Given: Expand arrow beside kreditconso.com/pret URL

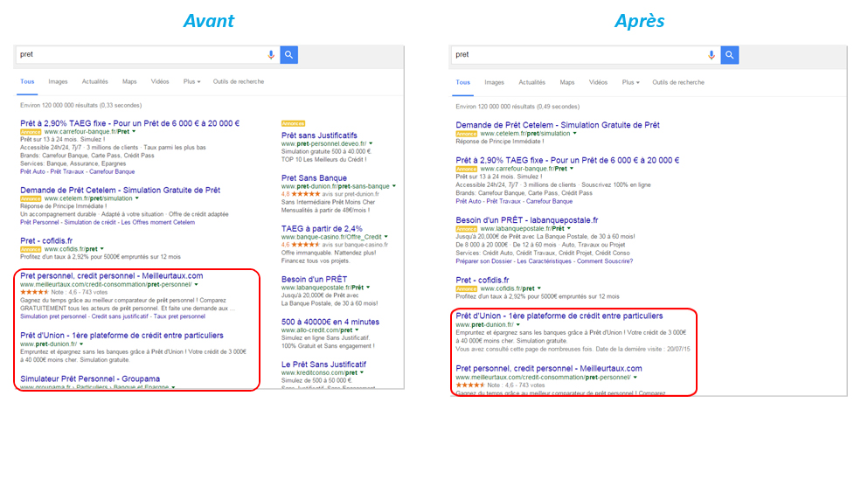Looking at the screenshot, I should (x=362, y=372).
